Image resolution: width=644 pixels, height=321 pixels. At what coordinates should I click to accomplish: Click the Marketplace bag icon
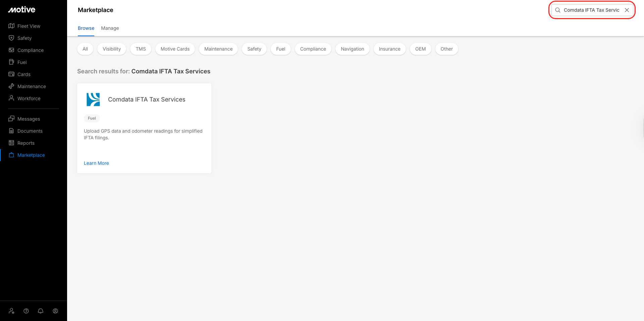click(11, 155)
